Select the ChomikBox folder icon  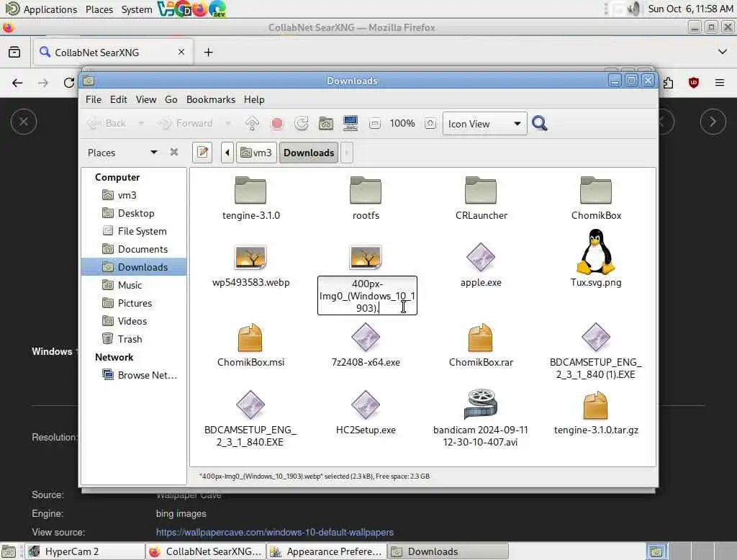click(595, 191)
